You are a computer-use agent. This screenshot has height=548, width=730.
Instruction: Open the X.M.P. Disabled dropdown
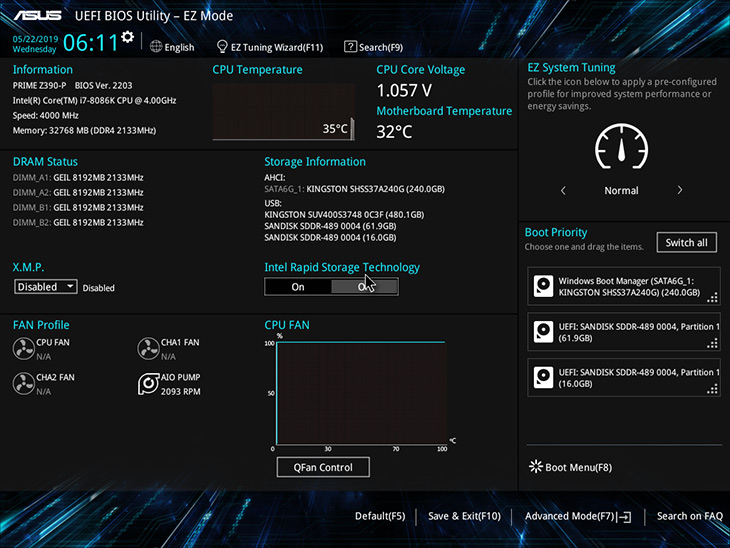point(45,287)
